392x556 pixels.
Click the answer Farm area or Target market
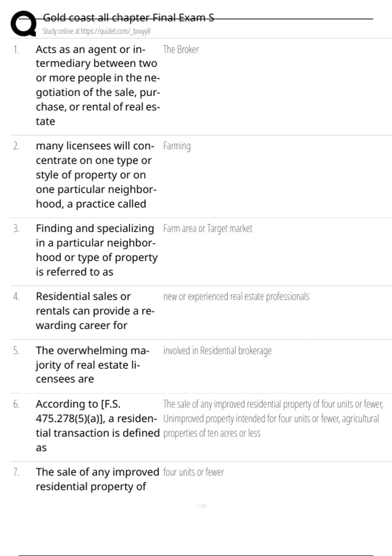(207, 228)
